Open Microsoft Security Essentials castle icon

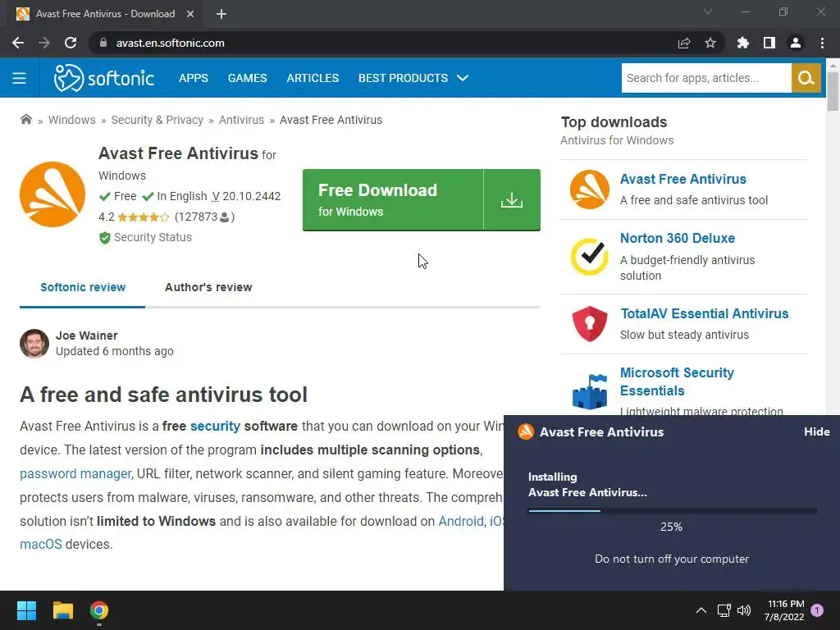click(x=589, y=391)
